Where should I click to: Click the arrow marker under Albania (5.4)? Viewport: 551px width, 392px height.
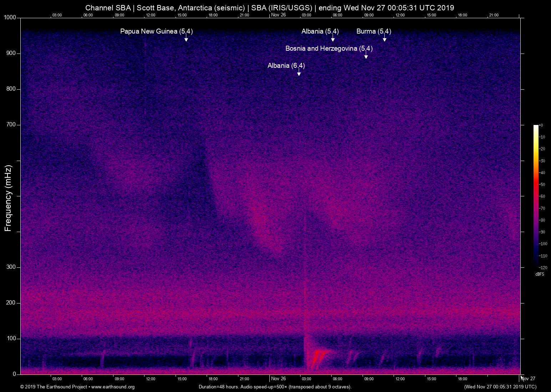click(x=333, y=39)
